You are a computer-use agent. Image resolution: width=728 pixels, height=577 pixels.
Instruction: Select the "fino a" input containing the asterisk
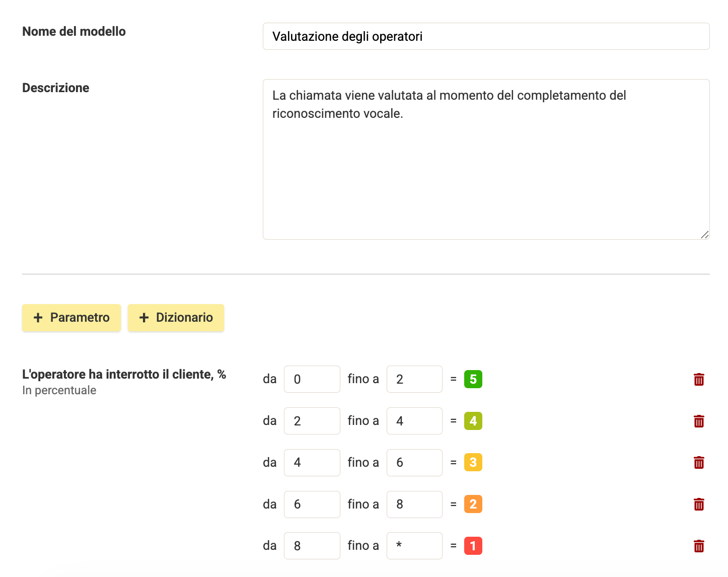coord(414,546)
